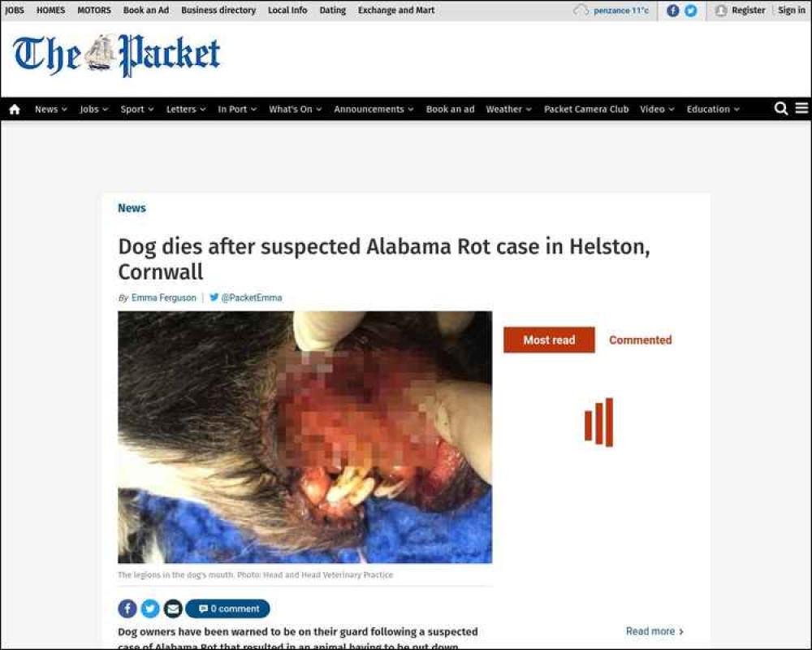The width and height of the screenshot is (812, 650).
Task: Select the Most read tab
Action: pyautogui.click(x=549, y=340)
